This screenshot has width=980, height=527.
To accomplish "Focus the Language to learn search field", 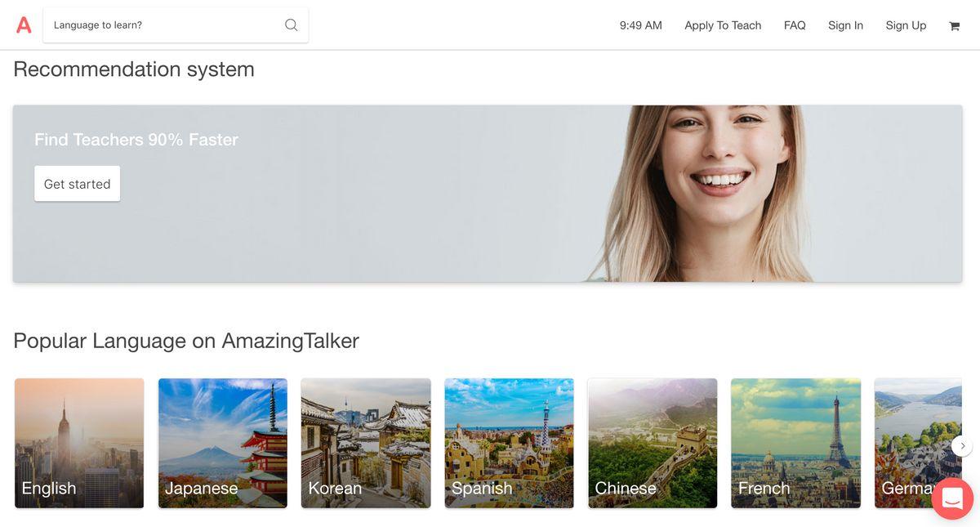I will 176,25.
